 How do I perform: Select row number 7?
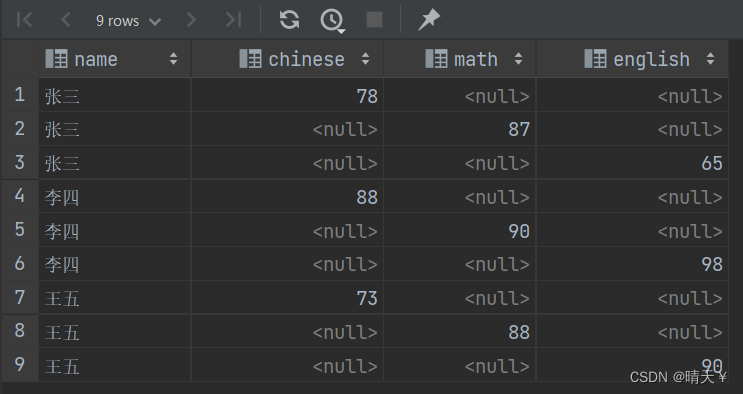(x=19, y=298)
